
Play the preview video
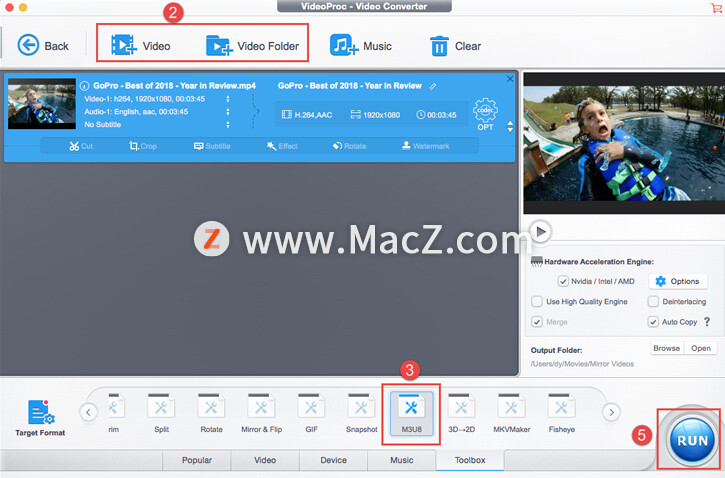(541, 232)
